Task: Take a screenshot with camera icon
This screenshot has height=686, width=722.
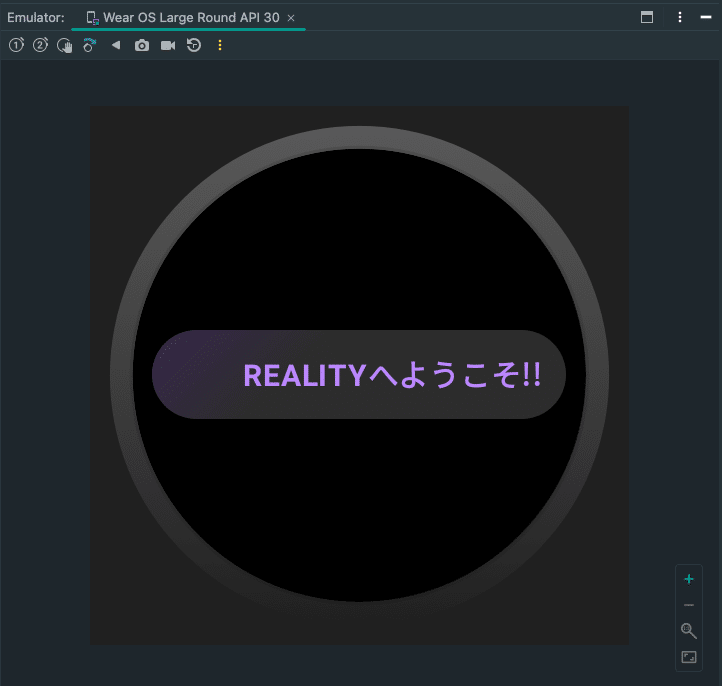Action: pos(142,45)
